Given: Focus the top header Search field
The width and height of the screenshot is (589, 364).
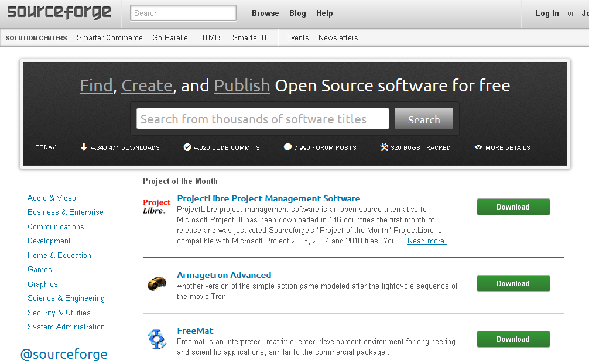Looking at the screenshot, I should 183,13.
